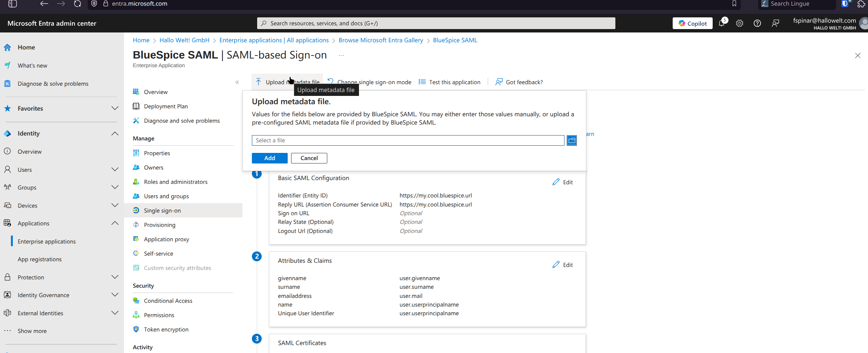Click the file browse folder icon

572,140
